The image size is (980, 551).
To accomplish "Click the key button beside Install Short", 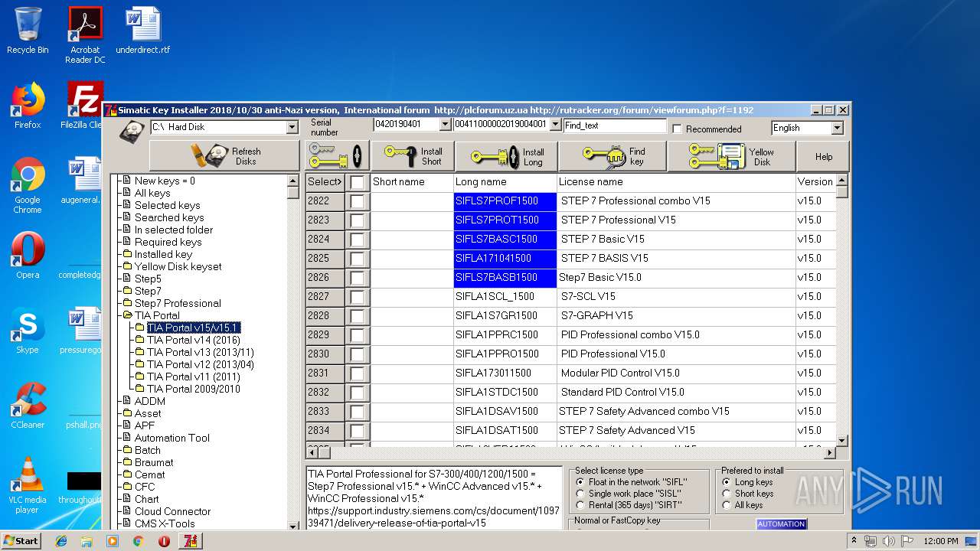I will click(337, 156).
